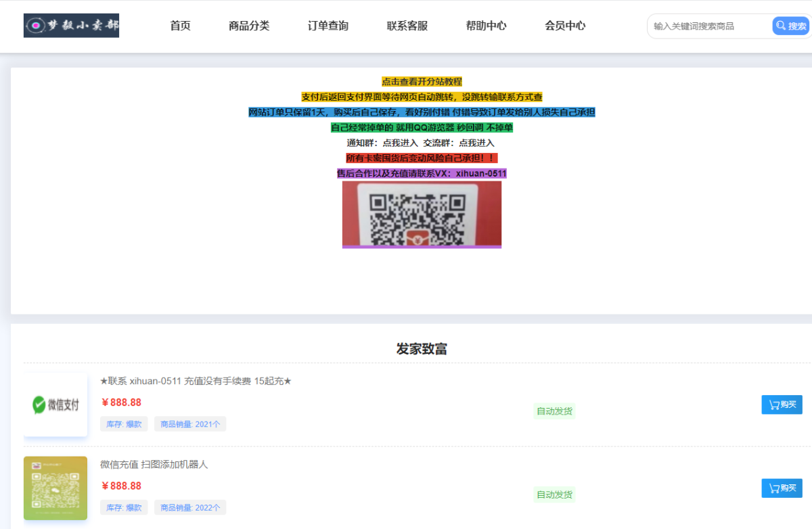Click the 搜索 search button
The width and height of the screenshot is (812, 529).
click(791, 26)
